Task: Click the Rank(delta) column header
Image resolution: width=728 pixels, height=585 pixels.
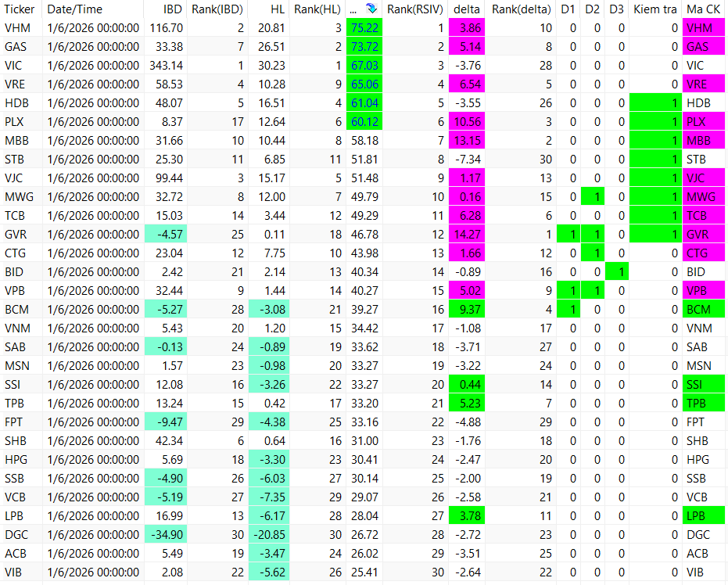Action: coord(521,9)
